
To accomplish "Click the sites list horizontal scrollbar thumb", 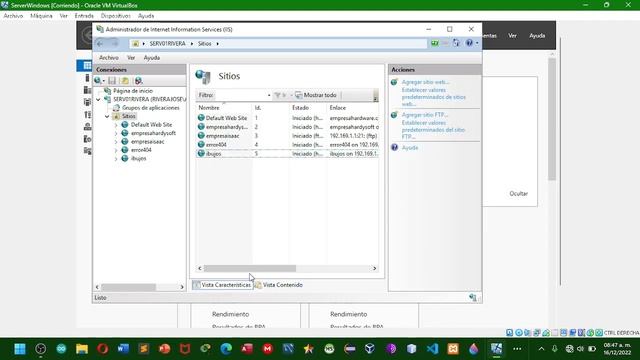I will pyautogui.click(x=250, y=268).
